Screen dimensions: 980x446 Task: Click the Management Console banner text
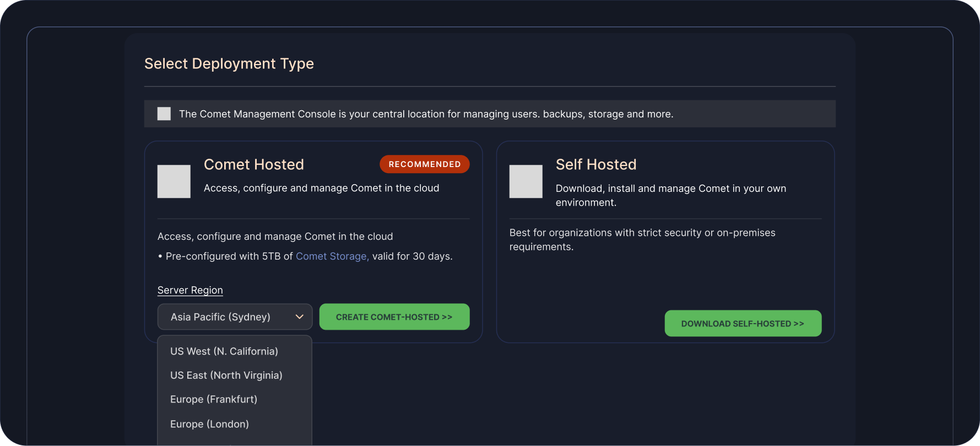tap(426, 114)
